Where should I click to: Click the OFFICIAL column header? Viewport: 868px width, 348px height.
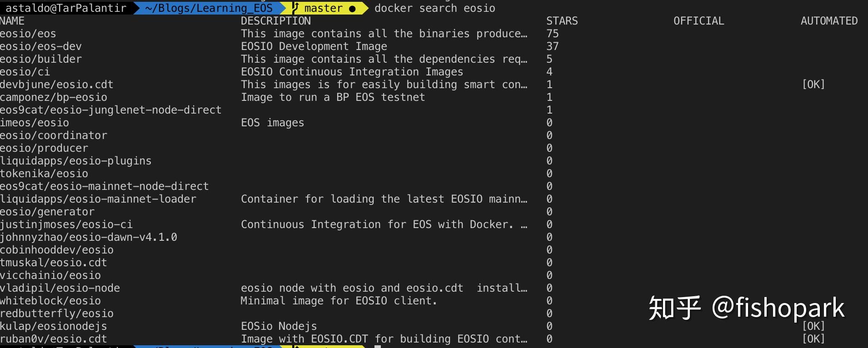(x=698, y=21)
